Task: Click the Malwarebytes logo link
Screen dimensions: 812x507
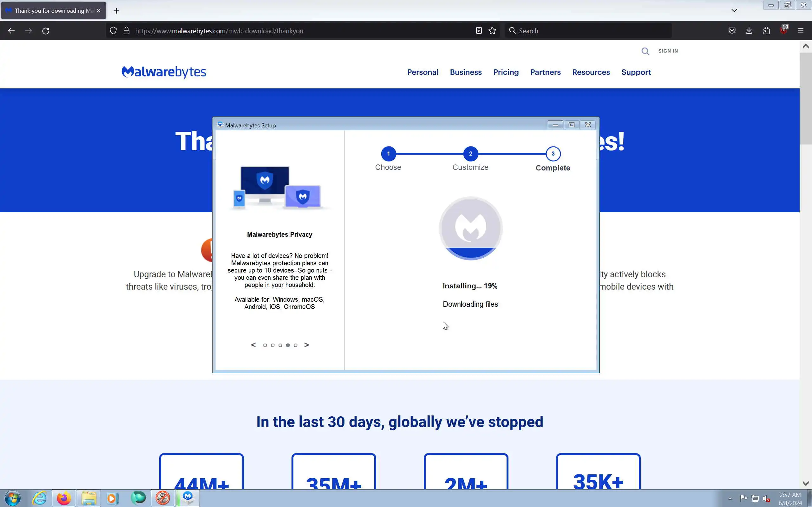Action: [164, 72]
